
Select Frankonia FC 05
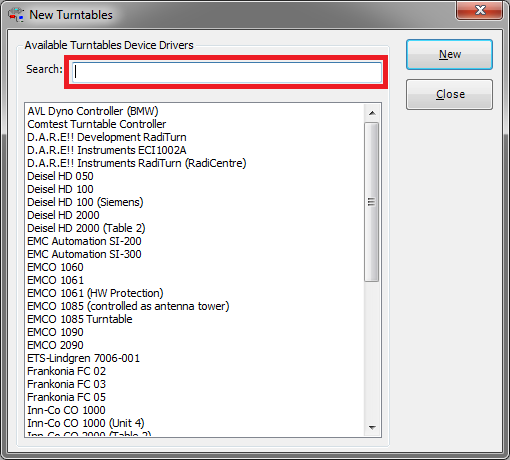pyautogui.click(x=66, y=397)
